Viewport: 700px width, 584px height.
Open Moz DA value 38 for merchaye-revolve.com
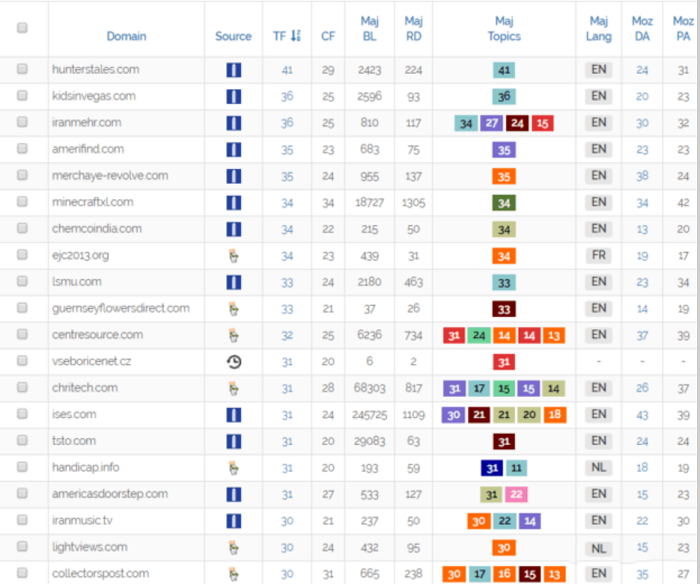642,176
